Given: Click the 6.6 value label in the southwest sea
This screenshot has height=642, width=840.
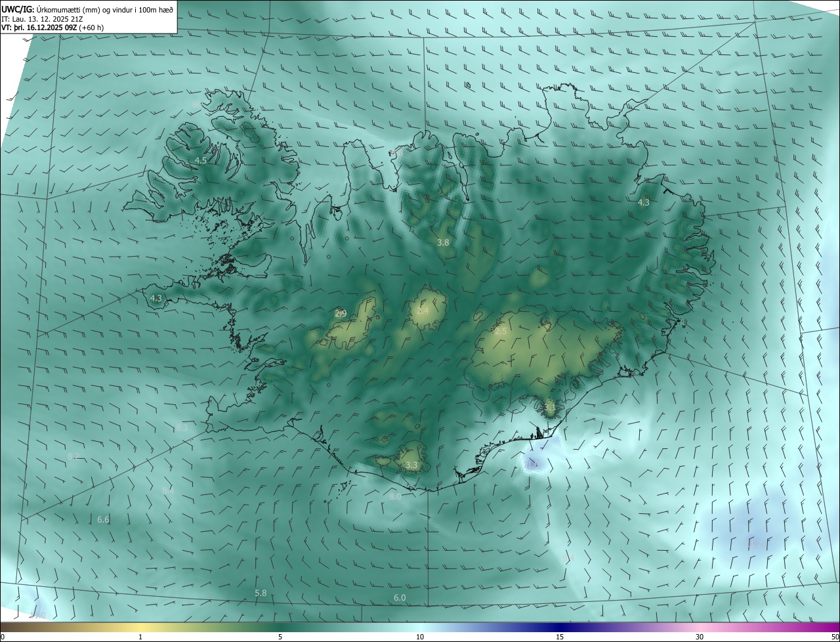Looking at the screenshot, I should pos(103,519).
